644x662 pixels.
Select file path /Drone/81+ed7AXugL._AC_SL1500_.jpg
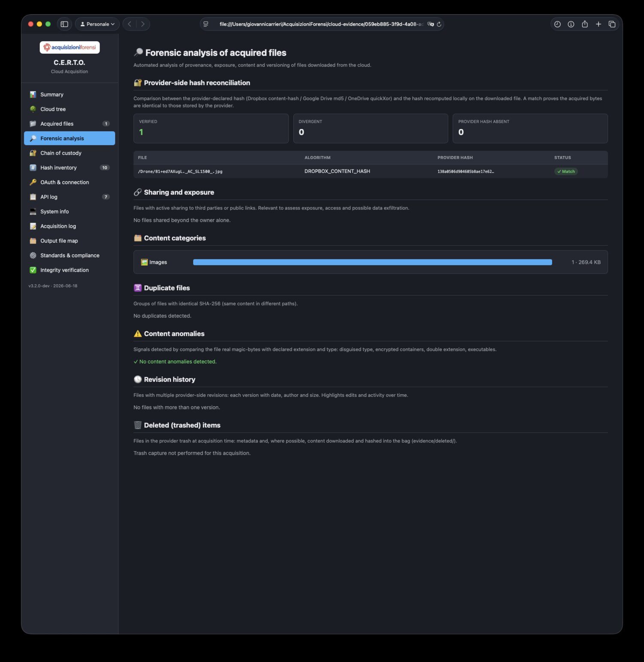tap(180, 171)
